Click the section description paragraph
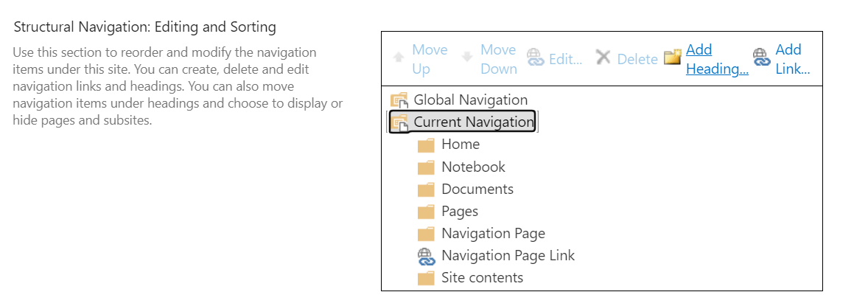 178,86
